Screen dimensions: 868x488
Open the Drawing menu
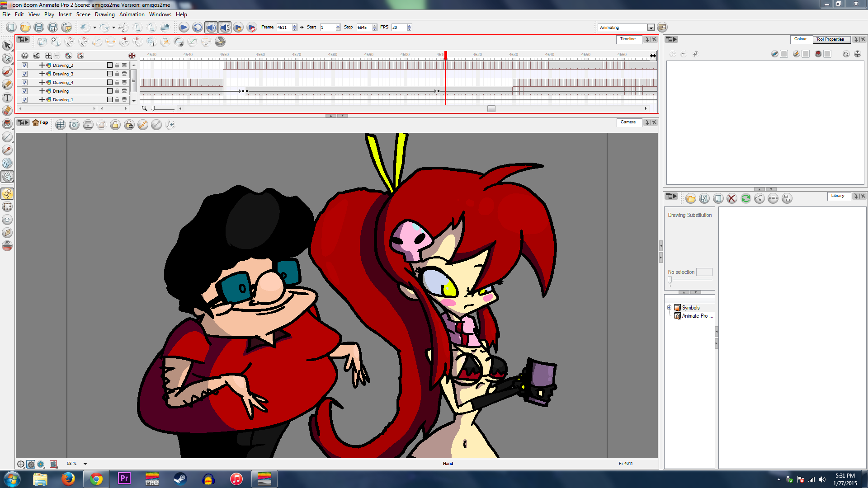tap(104, 14)
